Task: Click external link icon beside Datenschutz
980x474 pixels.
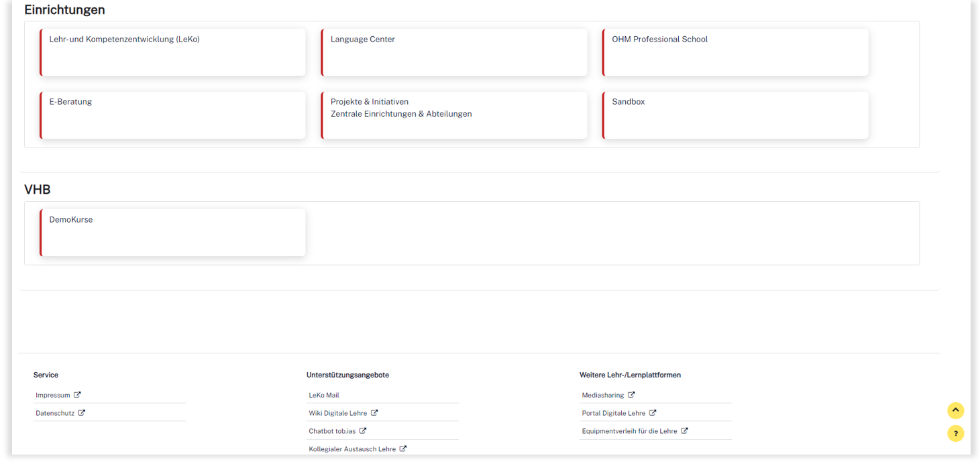Action: click(82, 413)
